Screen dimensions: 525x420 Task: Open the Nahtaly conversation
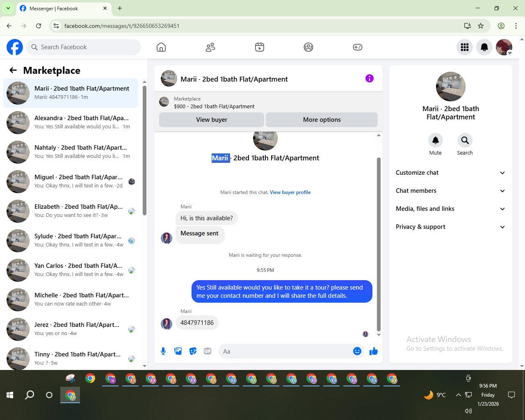coord(71,152)
